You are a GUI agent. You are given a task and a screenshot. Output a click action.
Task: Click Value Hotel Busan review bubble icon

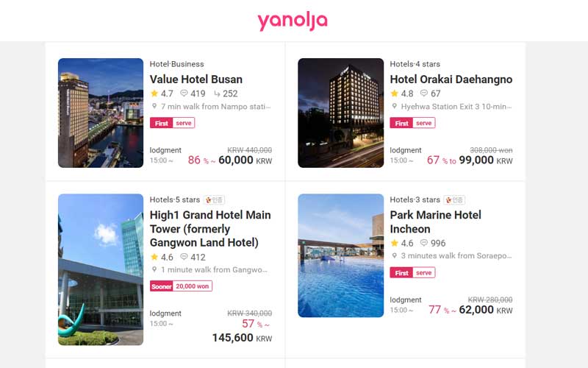coord(184,93)
